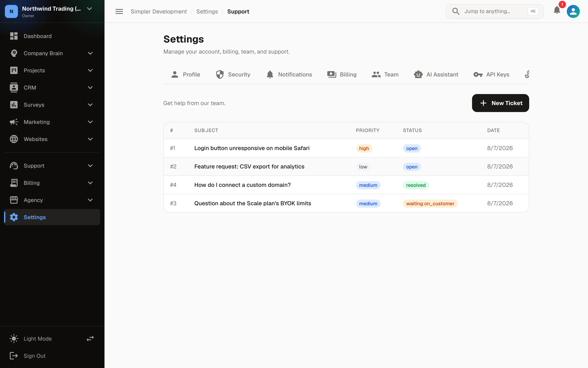The width and height of the screenshot is (588, 368).
Task: Click the Dashboard grid icon
Action: pyautogui.click(x=14, y=36)
